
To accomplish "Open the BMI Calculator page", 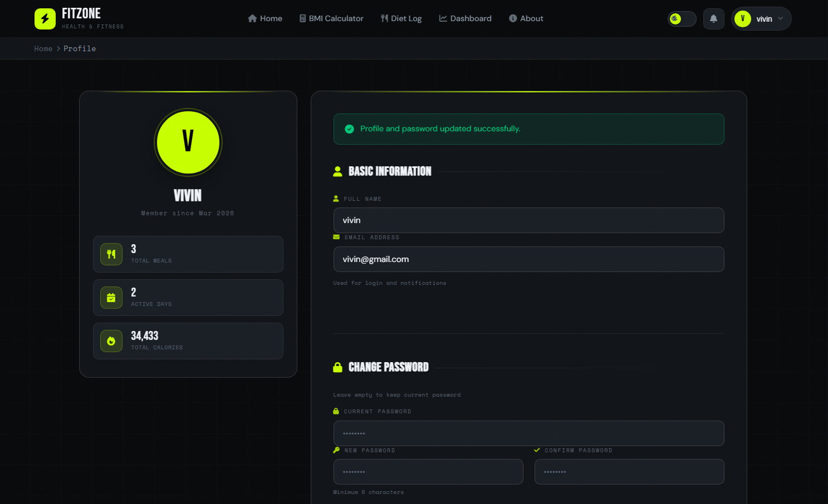I will pos(331,18).
